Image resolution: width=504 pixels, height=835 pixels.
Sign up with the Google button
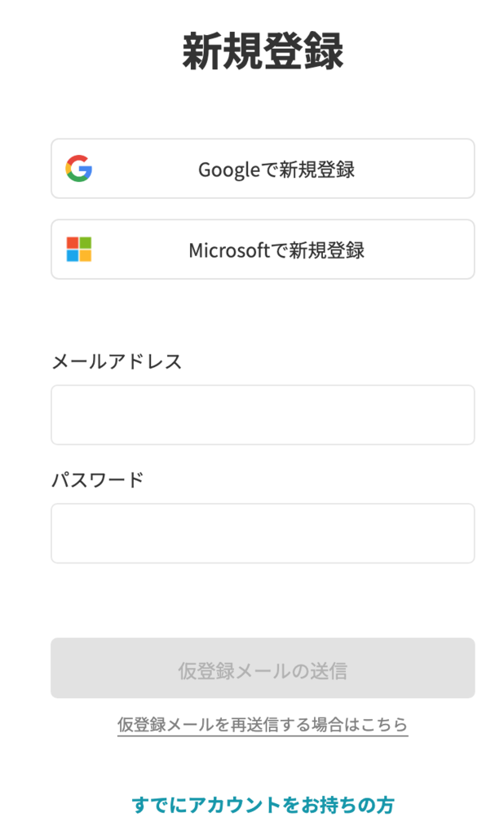263,169
